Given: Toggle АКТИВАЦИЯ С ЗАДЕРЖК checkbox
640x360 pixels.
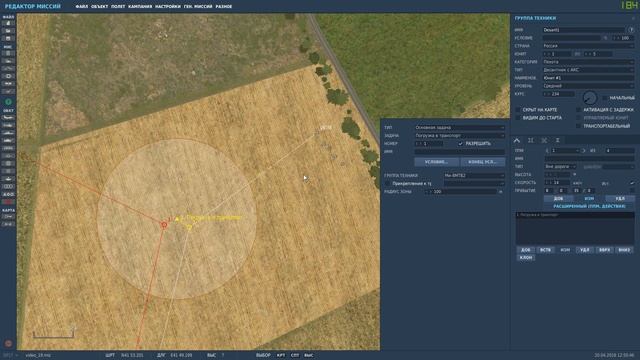Looking at the screenshot, I should click(x=578, y=110).
